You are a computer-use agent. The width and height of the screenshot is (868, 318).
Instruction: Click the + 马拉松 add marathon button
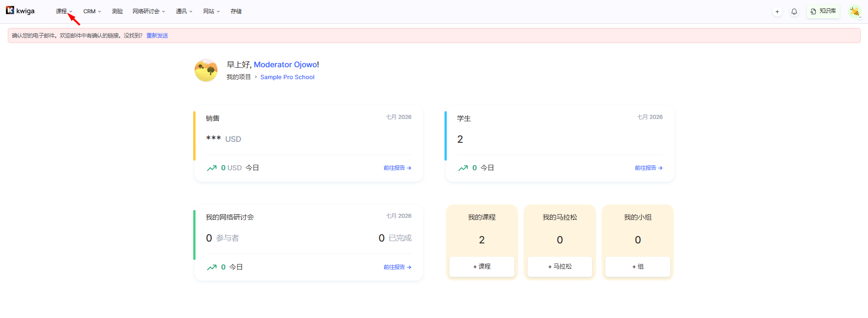coord(560,266)
